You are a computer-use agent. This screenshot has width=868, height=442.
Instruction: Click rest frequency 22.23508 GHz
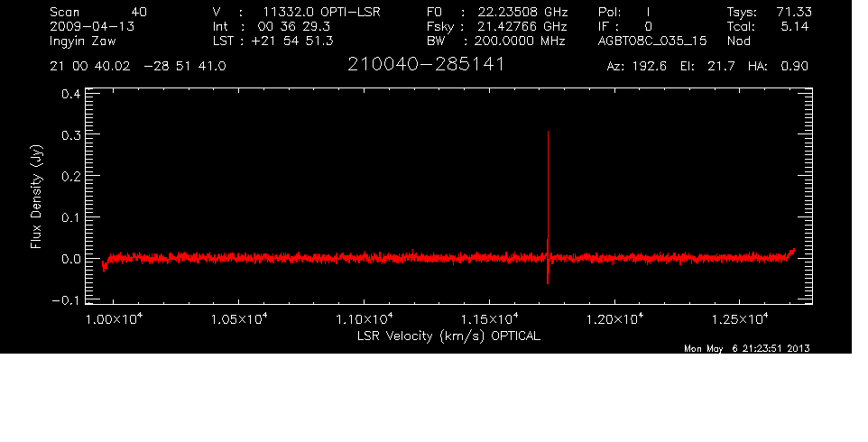(x=523, y=12)
